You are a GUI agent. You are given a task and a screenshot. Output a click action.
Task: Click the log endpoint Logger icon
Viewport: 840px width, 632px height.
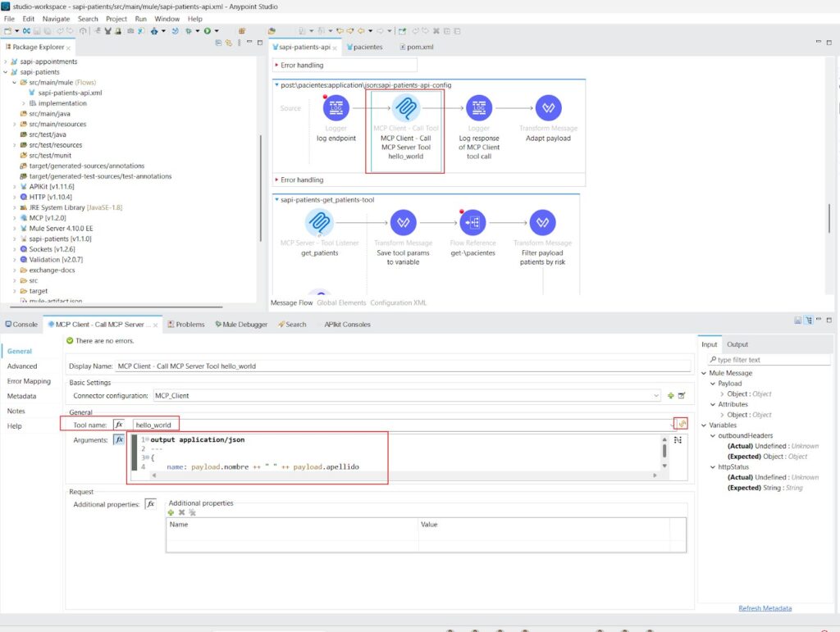coord(336,108)
